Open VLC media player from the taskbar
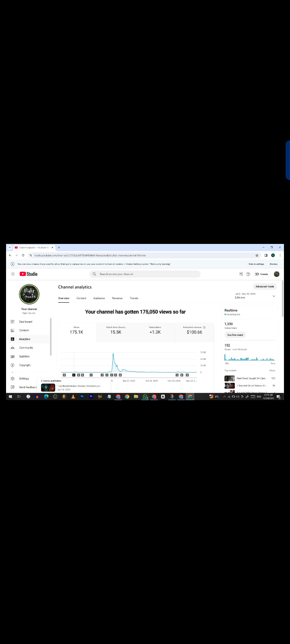 click(73, 396)
